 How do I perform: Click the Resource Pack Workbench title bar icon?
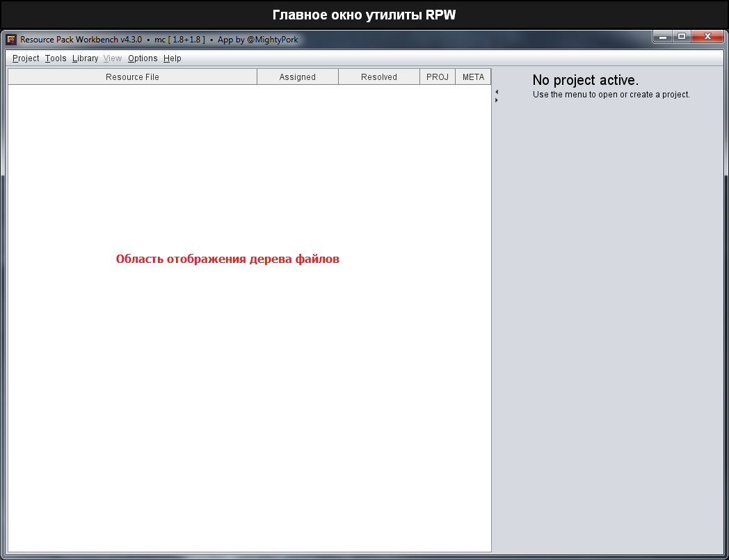coord(11,40)
